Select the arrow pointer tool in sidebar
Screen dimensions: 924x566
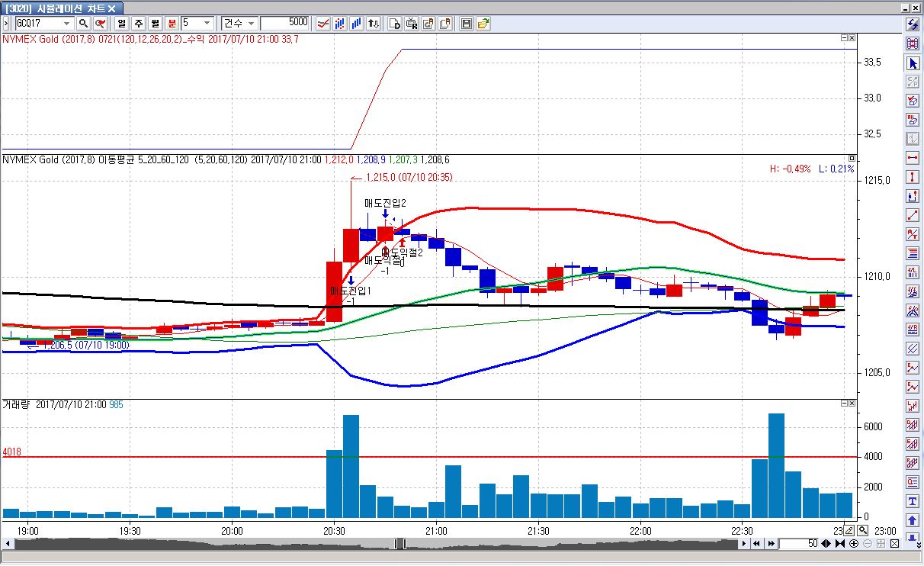(x=913, y=63)
